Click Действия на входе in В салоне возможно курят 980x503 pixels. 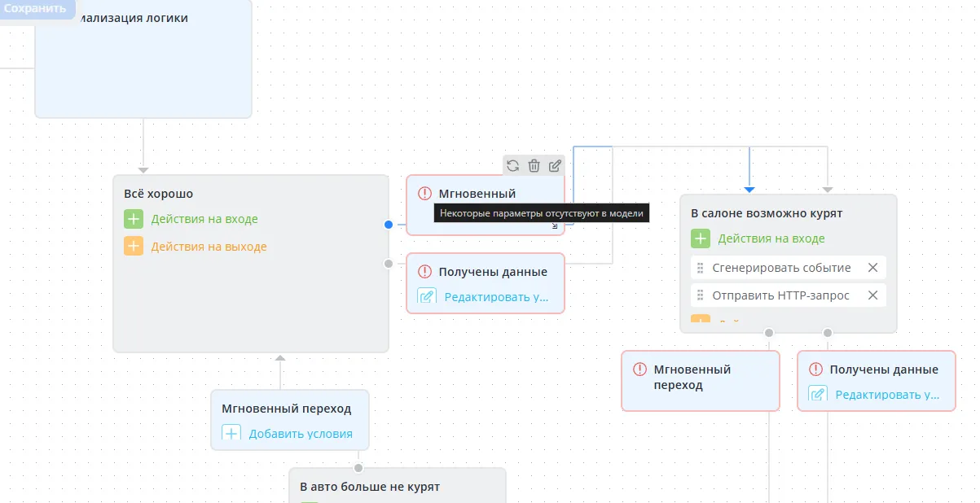tap(771, 238)
